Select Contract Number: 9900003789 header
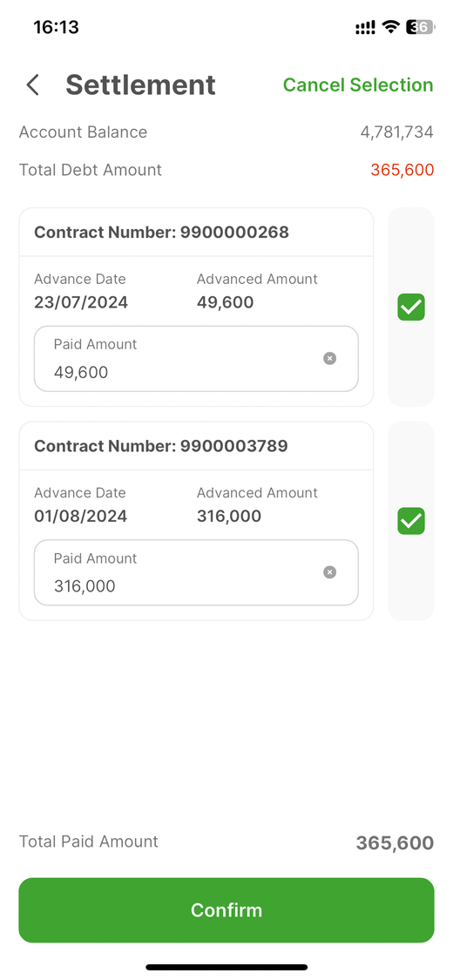The width and height of the screenshot is (453, 980). (160, 446)
